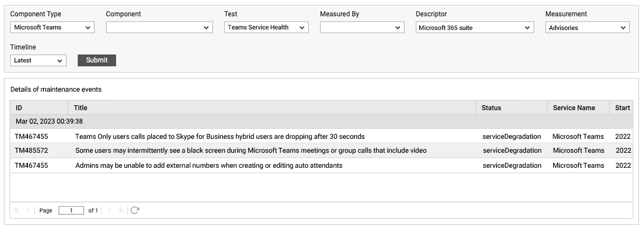Open the Descriptor dropdown for Microsoft 365 suite
The height and width of the screenshot is (231, 644).
pos(475,27)
